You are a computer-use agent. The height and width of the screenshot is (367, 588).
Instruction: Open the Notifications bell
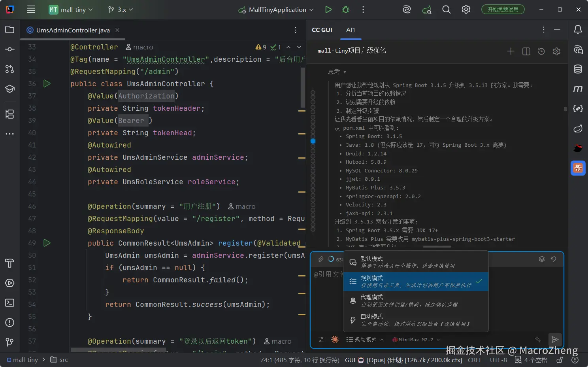578,29
